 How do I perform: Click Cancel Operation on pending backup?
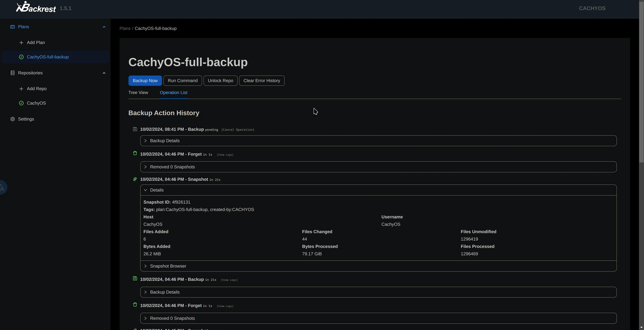tap(238, 130)
